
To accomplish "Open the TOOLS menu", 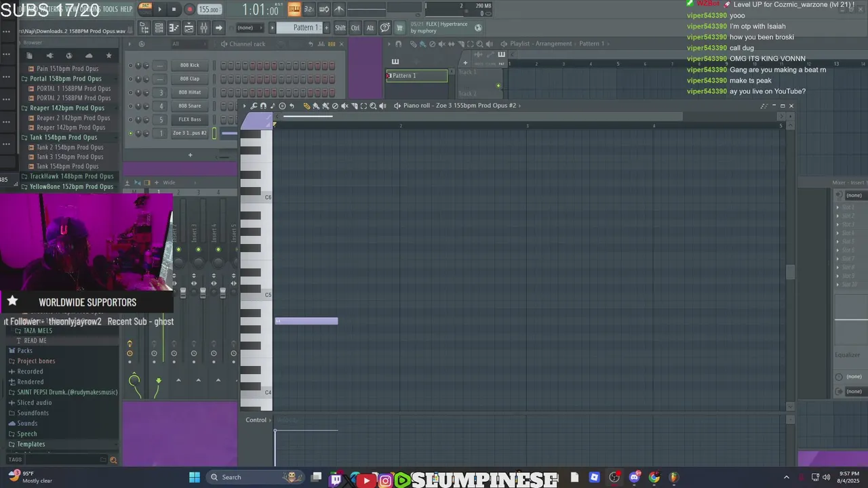I will 111,9.
